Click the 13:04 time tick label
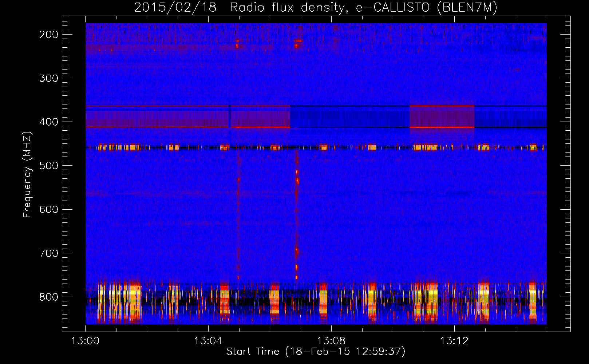589x364 pixels. pyautogui.click(x=208, y=341)
